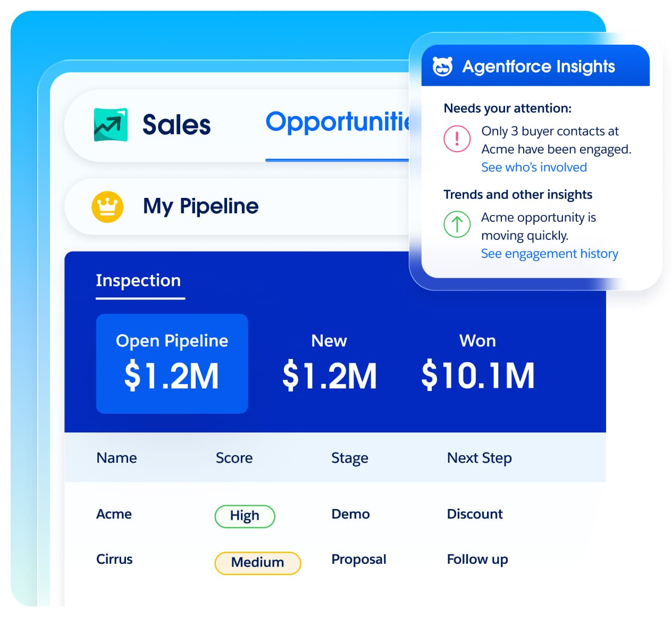Click the Agentforce Insights panel title
Screen dimensions: 672x617
click(538, 67)
